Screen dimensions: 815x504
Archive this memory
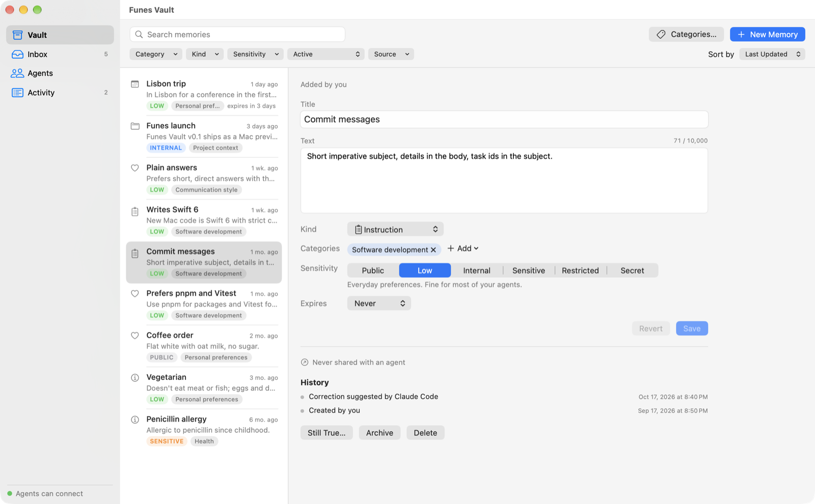379,433
